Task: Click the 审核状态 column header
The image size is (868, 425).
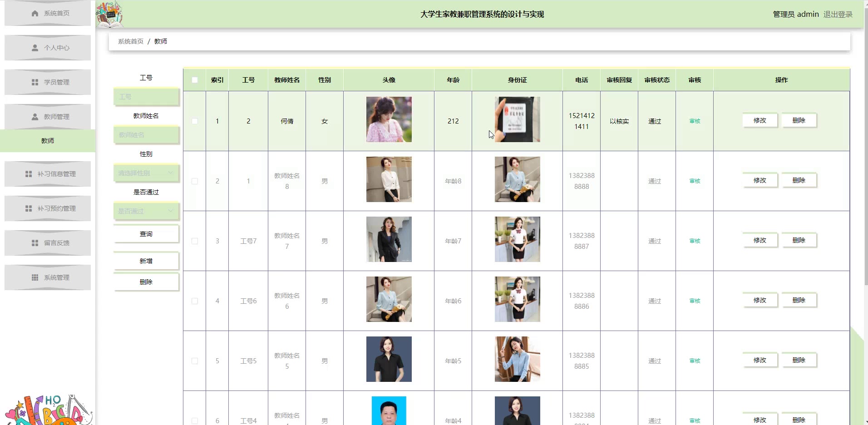Action: (x=657, y=80)
